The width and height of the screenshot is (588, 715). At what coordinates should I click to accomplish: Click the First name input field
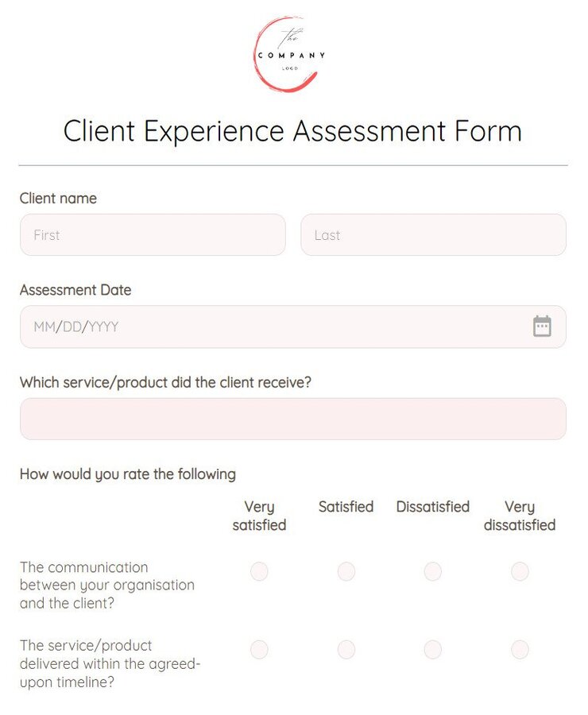(153, 234)
